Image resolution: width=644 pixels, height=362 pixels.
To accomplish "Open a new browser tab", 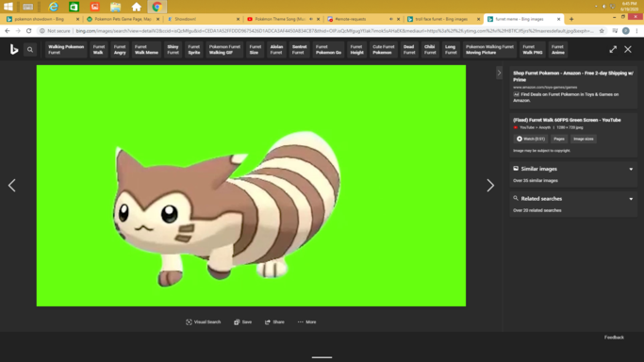I will click(x=571, y=19).
